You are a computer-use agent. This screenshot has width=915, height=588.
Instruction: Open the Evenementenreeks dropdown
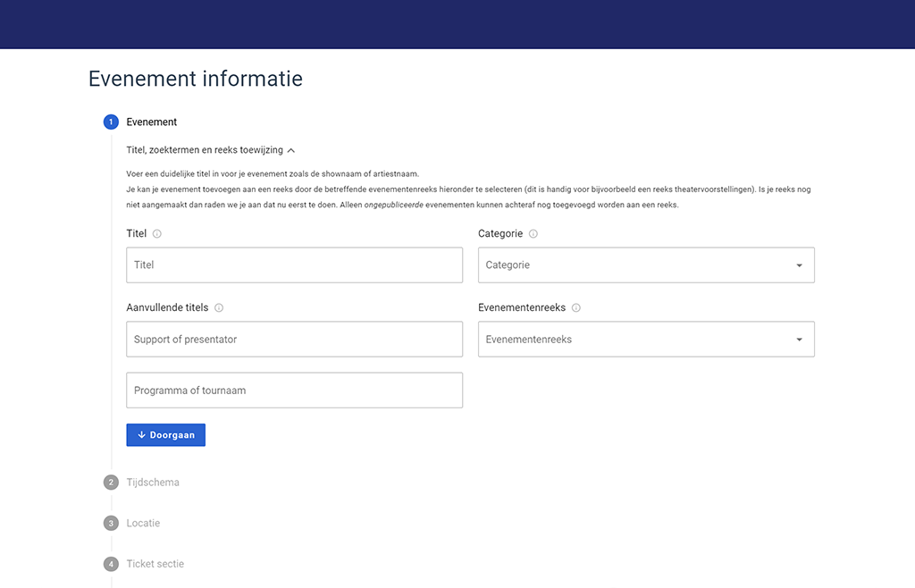pos(645,340)
